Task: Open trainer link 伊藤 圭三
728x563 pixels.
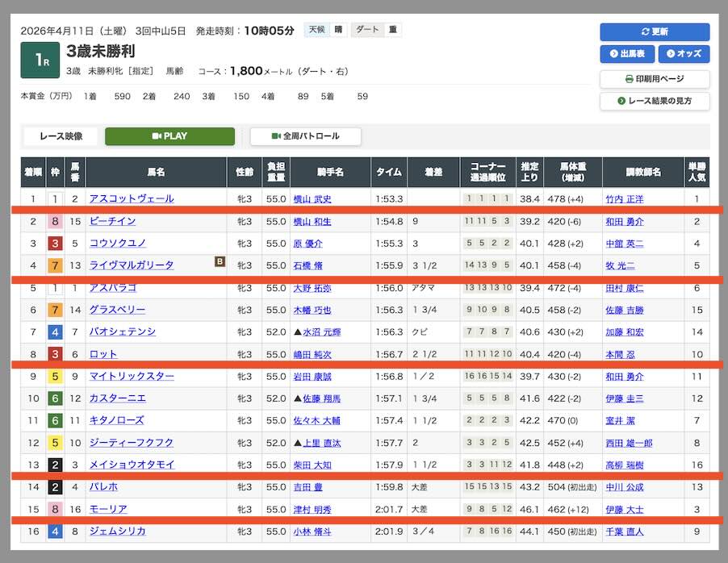Action: pyautogui.click(x=624, y=398)
